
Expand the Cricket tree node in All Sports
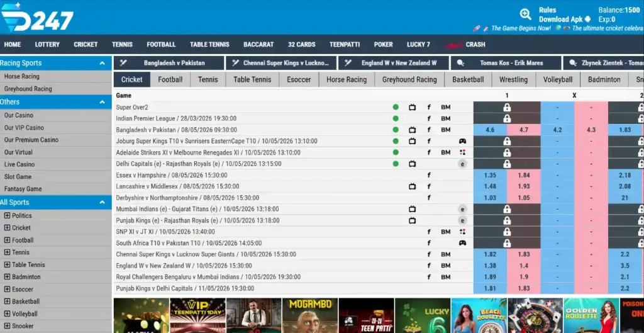coord(7,227)
